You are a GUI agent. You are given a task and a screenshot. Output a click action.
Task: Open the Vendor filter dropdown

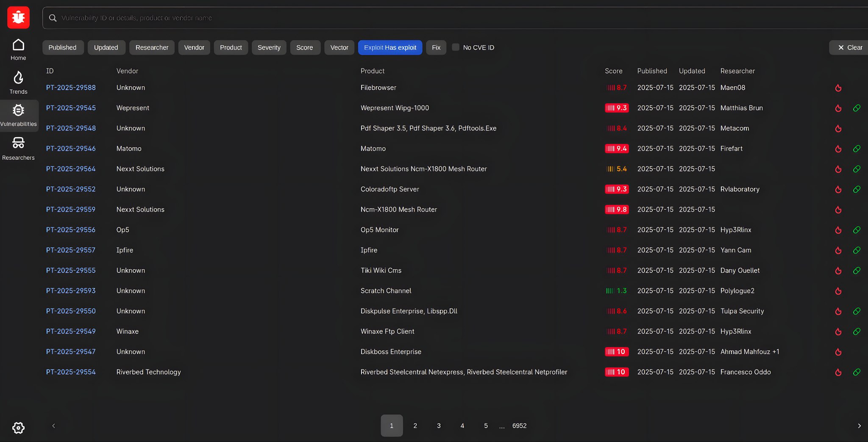click(194, 47)
